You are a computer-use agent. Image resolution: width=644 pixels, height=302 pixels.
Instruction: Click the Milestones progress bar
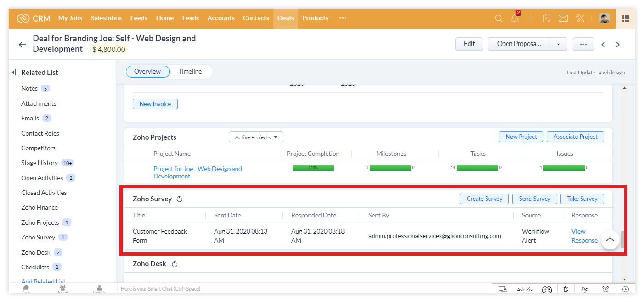[x=390, y=168]
